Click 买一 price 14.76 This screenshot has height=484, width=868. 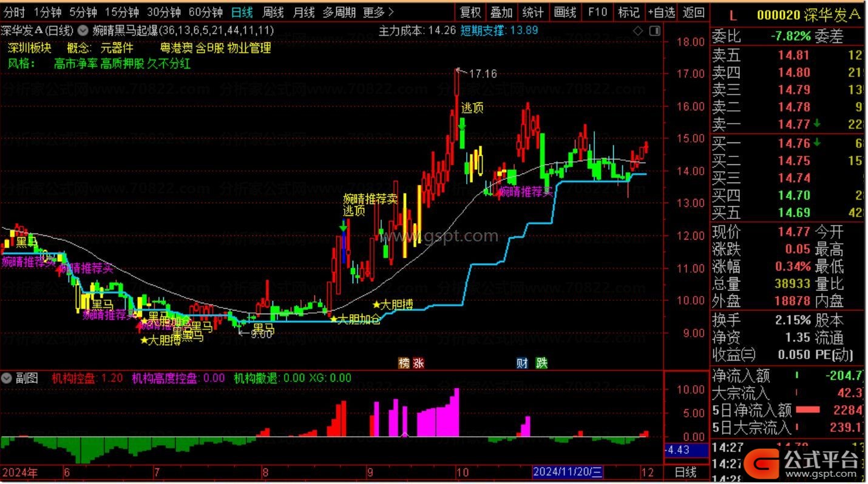tap(795, 144)
